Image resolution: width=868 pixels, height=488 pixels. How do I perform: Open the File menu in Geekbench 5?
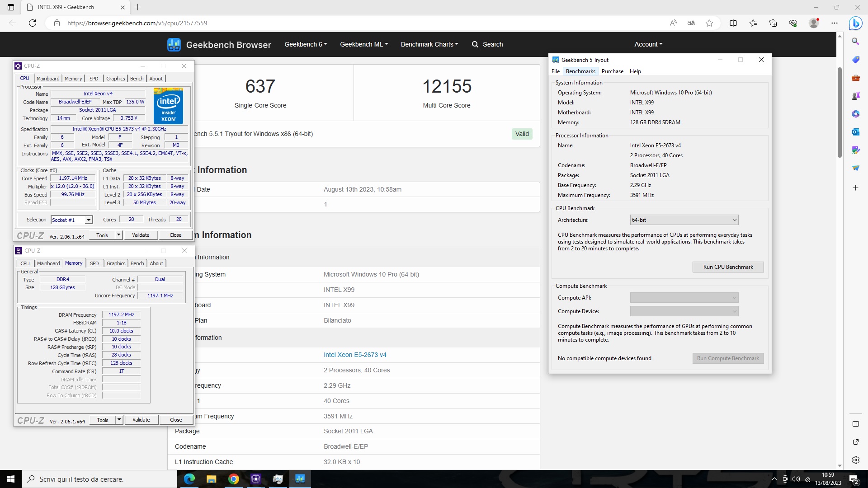(556, 71)
